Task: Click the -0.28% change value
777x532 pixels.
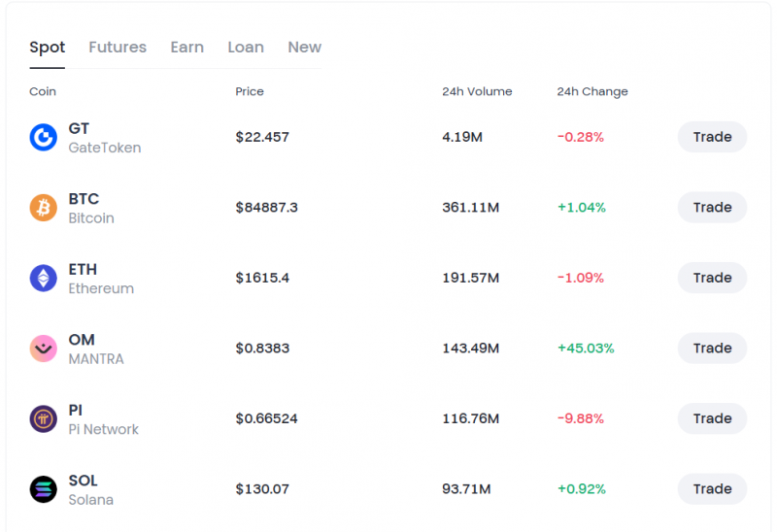Action: [581, 137]
